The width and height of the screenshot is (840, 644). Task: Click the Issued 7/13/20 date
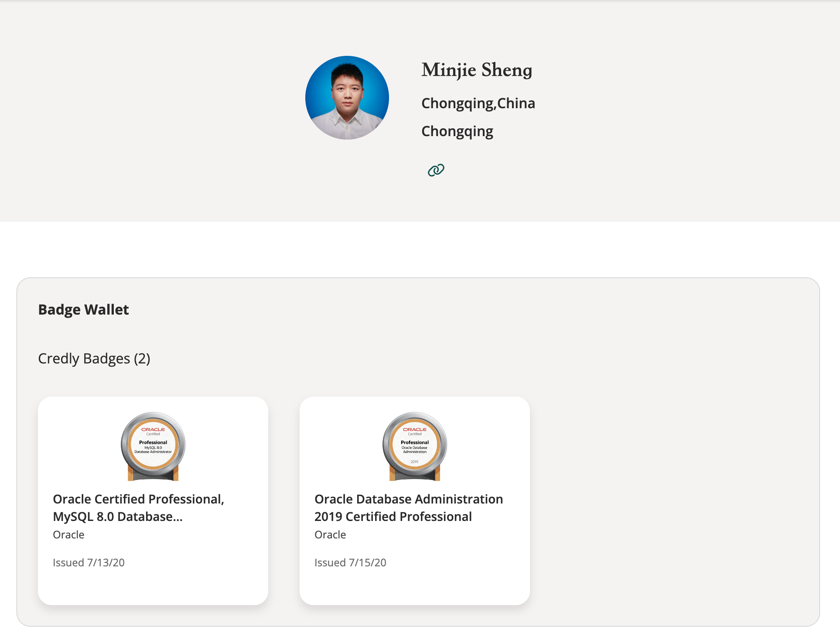[89, 562]
